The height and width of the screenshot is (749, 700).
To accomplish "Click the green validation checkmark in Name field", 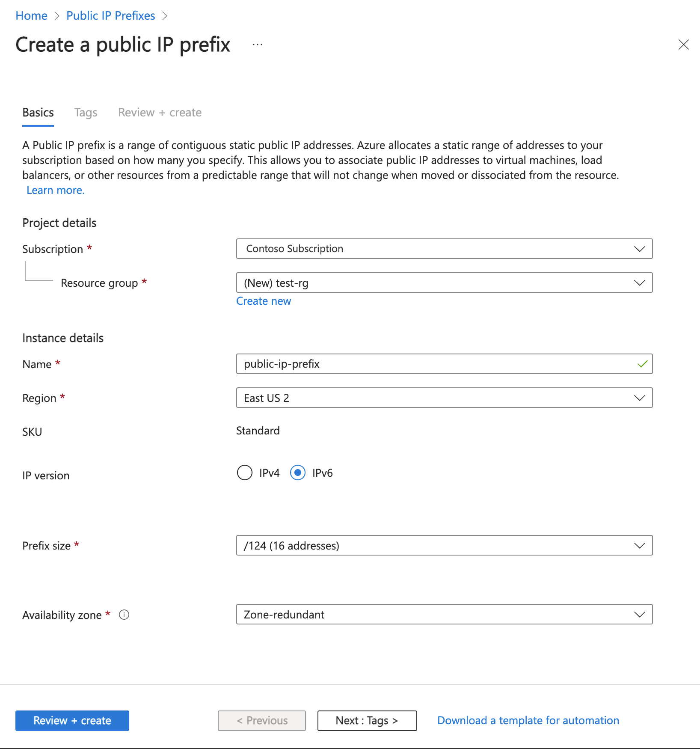I will tap(641, 364).
